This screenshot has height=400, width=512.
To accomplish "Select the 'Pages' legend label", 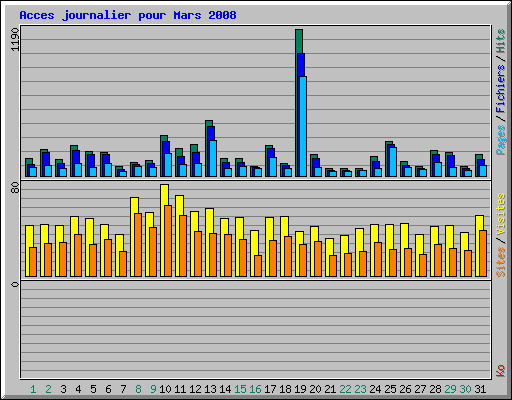I will (500, 140).
